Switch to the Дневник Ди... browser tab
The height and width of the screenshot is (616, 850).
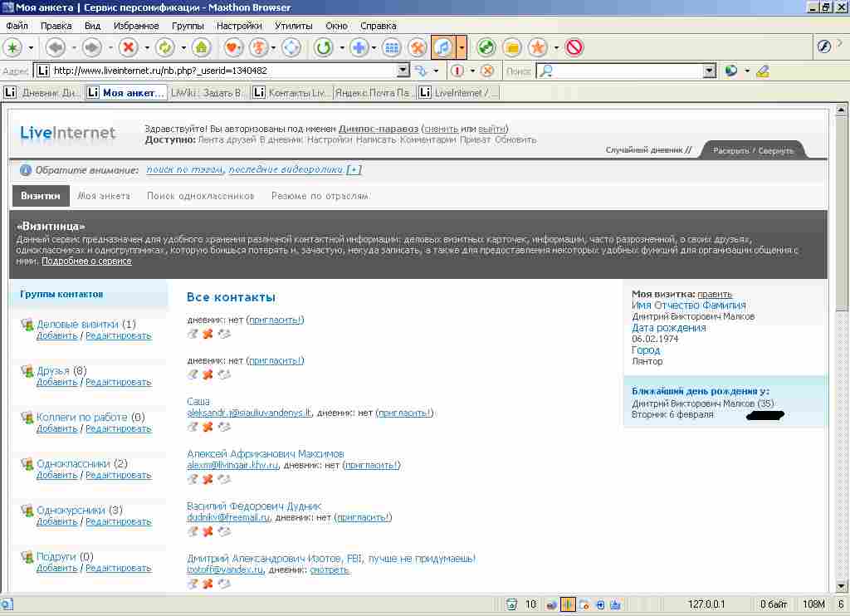pos(42,93)
